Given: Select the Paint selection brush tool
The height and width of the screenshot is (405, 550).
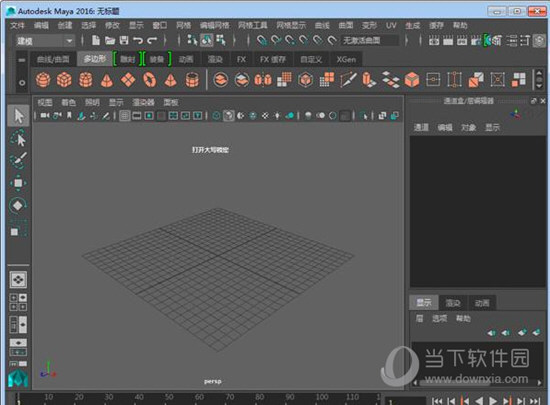Looking at the screenshot, I should [18, 160].
